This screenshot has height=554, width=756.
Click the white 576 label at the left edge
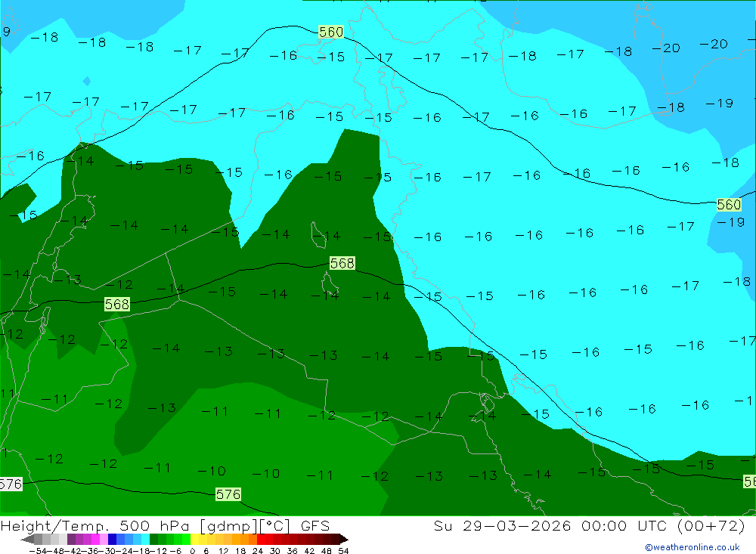11,484
